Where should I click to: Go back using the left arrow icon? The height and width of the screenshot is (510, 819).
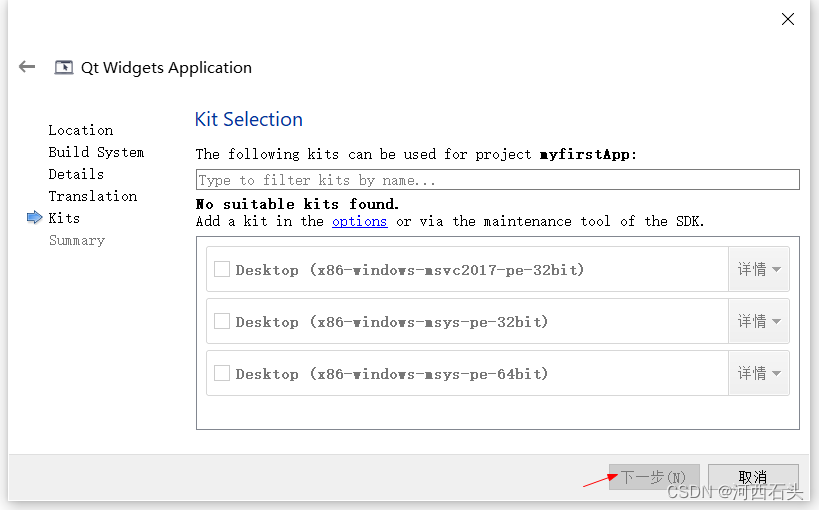pos(27,67)
